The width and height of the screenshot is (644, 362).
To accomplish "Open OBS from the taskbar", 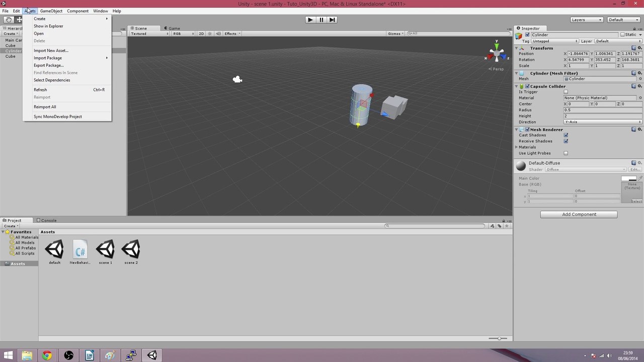I will (68, 355).
